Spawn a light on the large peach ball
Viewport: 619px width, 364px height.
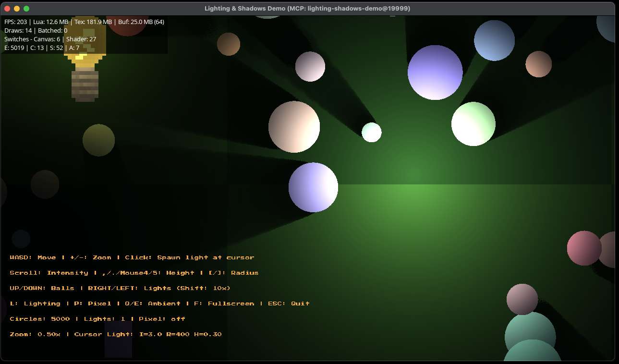pos(294,127)
